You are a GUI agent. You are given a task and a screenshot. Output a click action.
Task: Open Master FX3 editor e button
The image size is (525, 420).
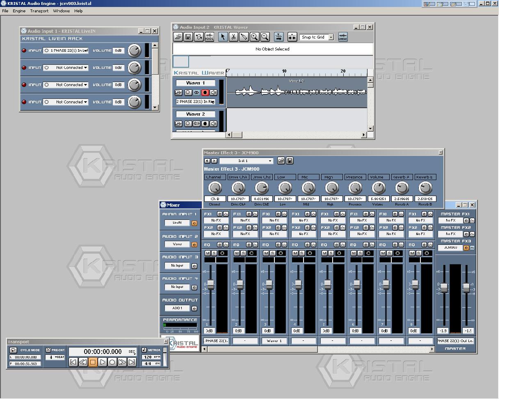(x=466, y=248)
